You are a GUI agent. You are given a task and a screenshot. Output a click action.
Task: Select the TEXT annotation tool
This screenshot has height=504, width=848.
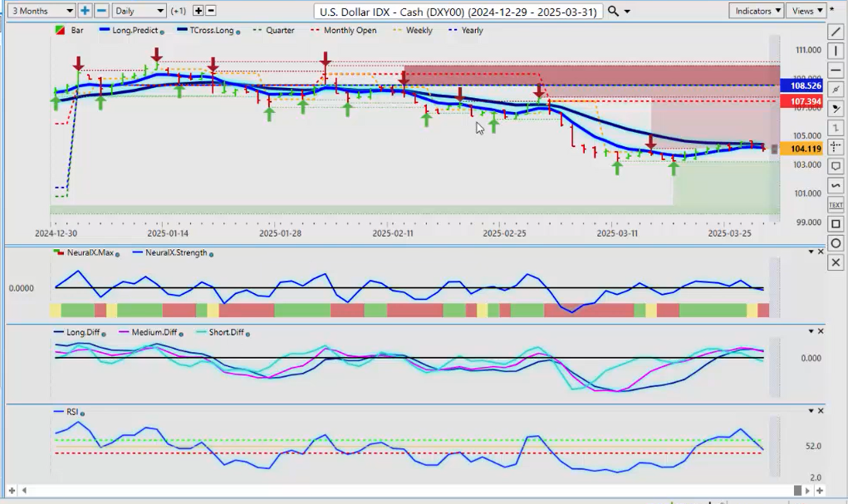coord(836,204)
